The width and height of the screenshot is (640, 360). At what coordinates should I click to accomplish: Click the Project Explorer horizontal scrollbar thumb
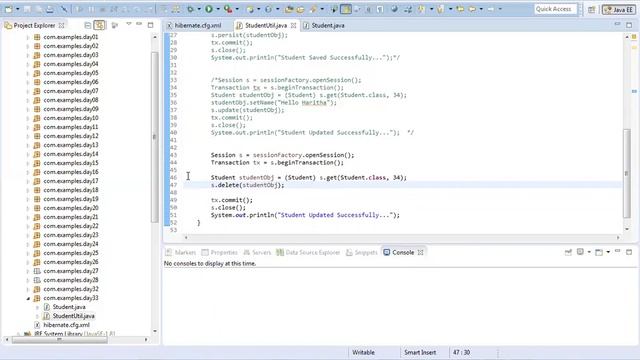[x=60, y=340]
